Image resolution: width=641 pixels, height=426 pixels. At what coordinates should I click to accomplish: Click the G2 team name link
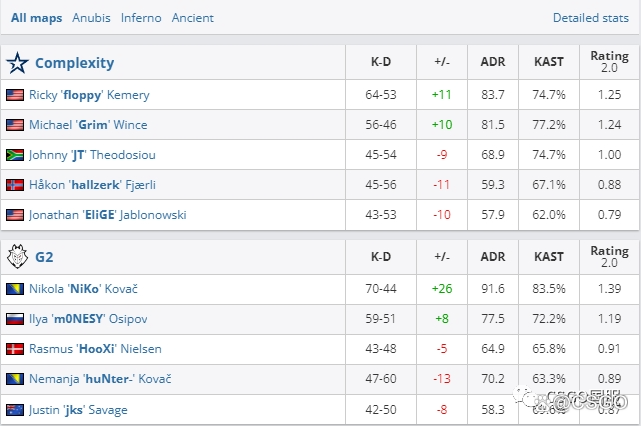coord(44,257)
